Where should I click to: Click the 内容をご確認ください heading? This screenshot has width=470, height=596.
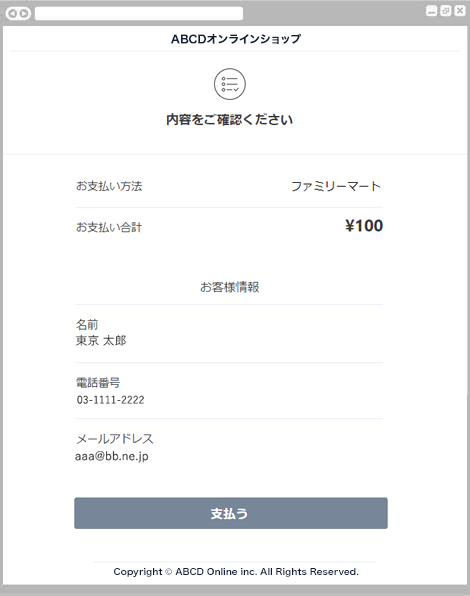click(229, 120)
